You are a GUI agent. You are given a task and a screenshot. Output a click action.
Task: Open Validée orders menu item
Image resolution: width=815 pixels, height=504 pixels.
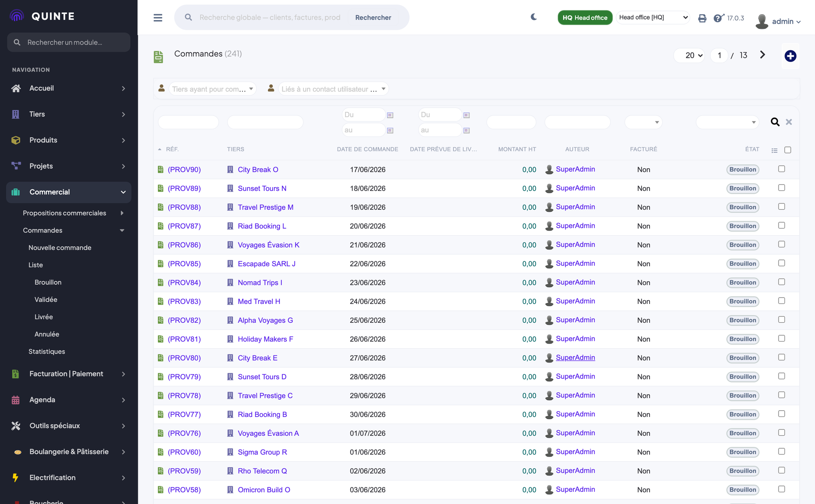tap(46, 300)
